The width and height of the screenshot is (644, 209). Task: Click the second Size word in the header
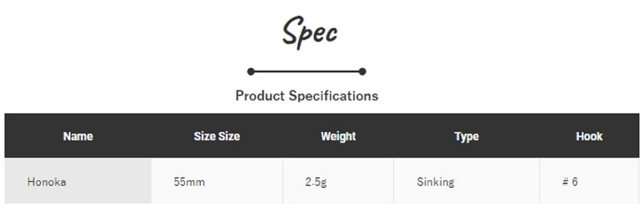(229, 136)
